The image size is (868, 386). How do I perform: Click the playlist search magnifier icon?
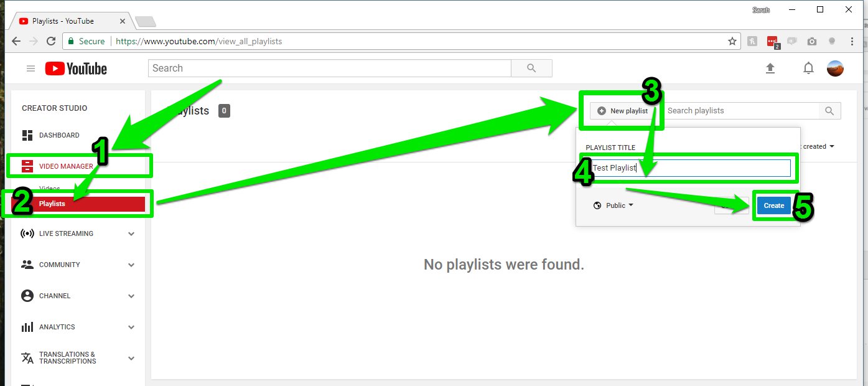tap(829, 111)
